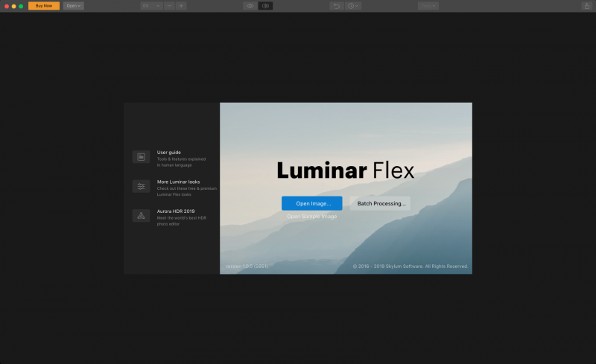Open the Open dropdown in toolbar
Viewport: 596px width, 364px height.
coord(73,6)
